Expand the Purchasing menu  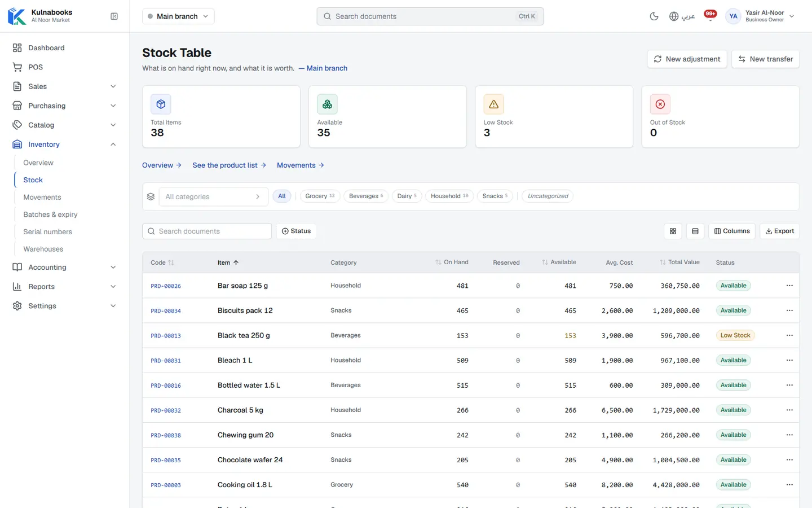pyautogui.click(x=64, y=106)
